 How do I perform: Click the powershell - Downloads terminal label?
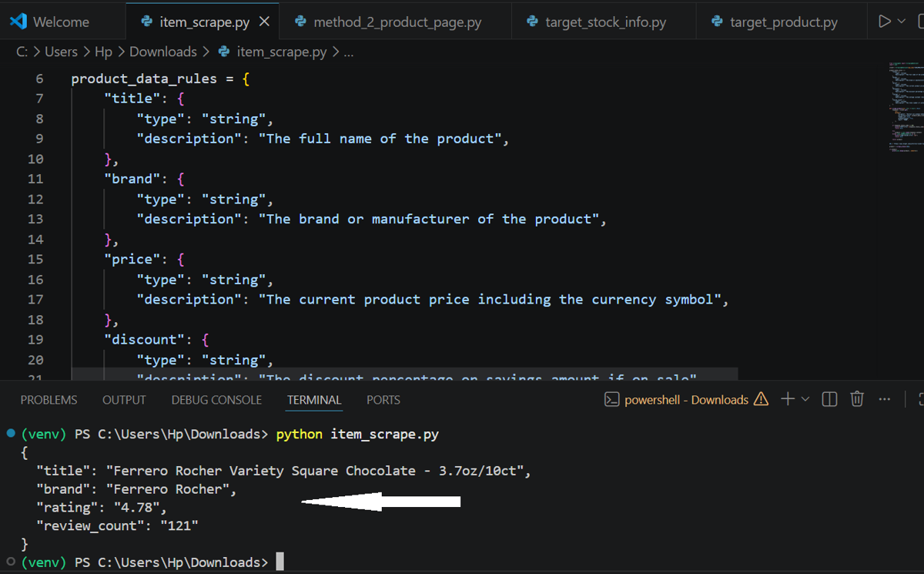(686, 399)
